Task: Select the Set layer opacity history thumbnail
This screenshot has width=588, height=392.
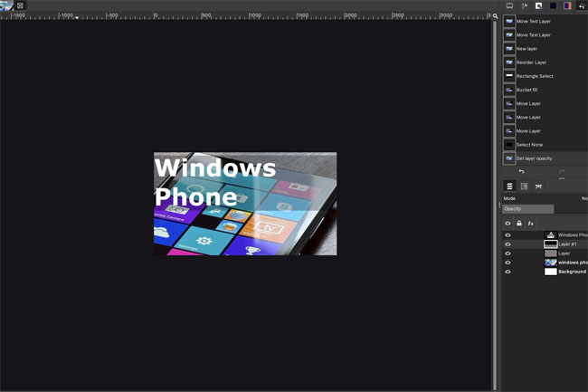Action: coord(509,158)
